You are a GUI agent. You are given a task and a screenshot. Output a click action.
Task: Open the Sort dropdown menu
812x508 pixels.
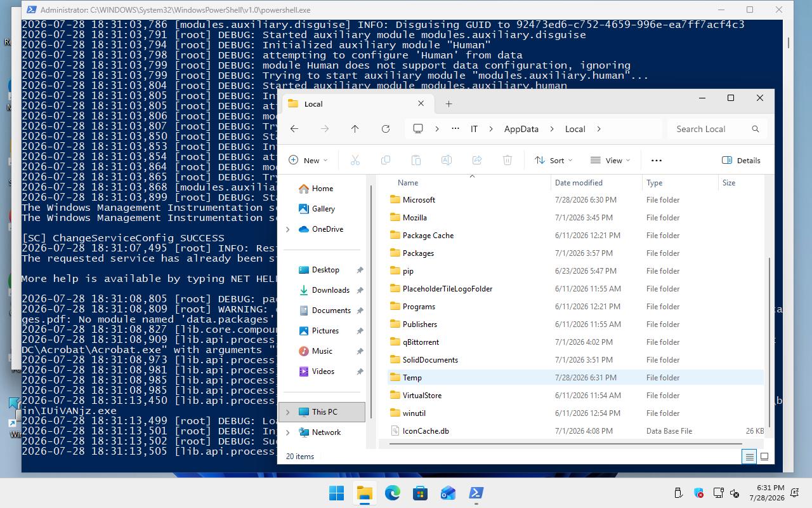(554, 161)
